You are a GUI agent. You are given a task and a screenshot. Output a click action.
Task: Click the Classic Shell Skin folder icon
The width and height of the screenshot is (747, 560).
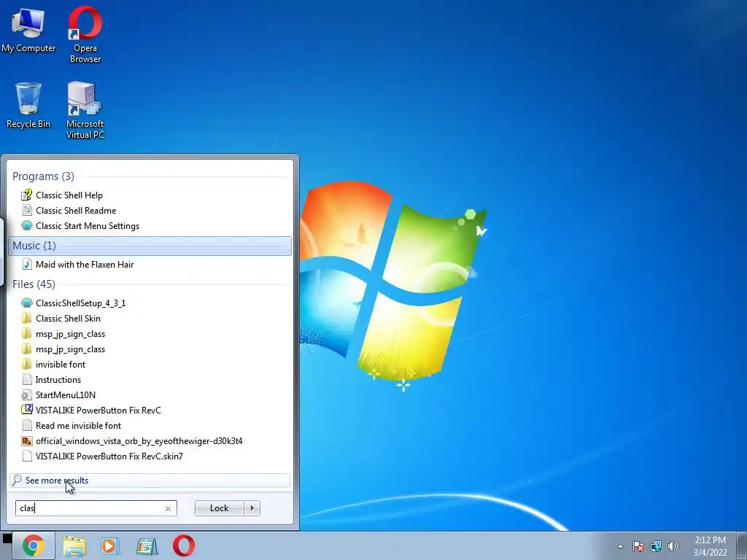click(x=27, y=318)
